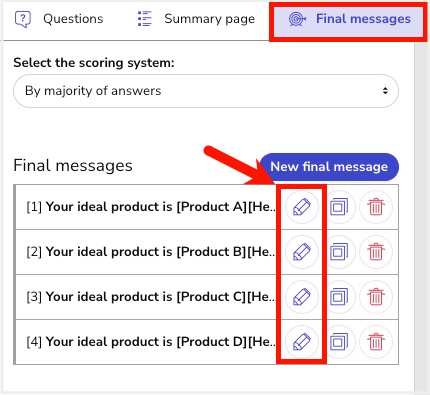Duplicate the Product A final message
Viewport: 430px width, 395px height.
(x=339, y=207)
